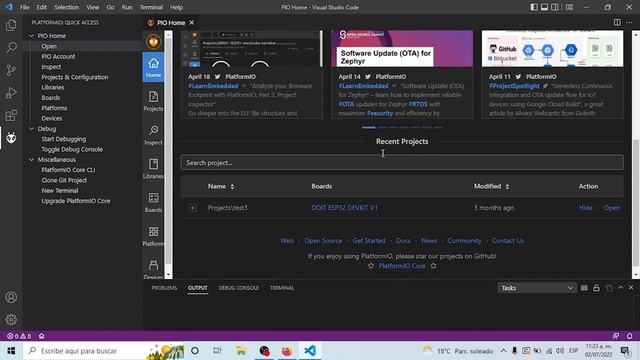Open the Manage gear icon
Viewport: 640px width, 360px height.
(x=11, y=319)
